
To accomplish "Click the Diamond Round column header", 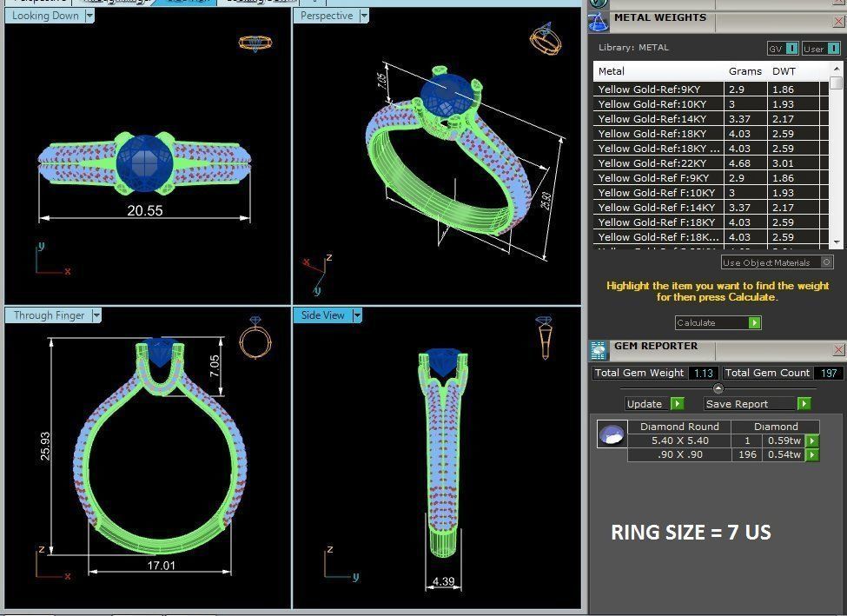I will tap(679, 427).
